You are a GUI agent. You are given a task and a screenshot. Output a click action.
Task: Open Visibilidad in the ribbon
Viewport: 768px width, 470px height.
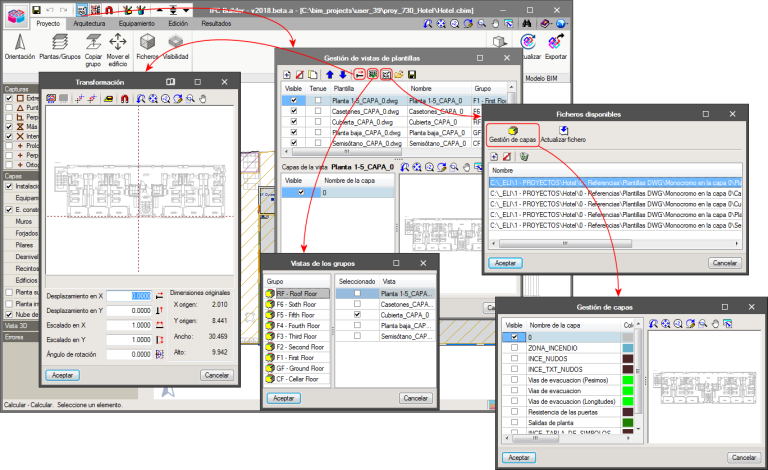coord(175,47)
